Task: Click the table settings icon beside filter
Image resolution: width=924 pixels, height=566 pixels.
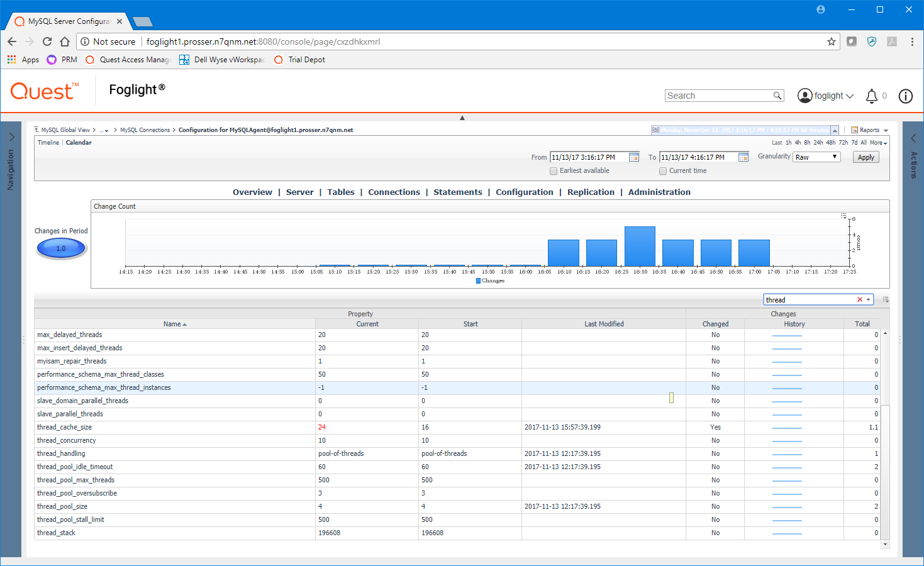Action: tap(886, 300)
